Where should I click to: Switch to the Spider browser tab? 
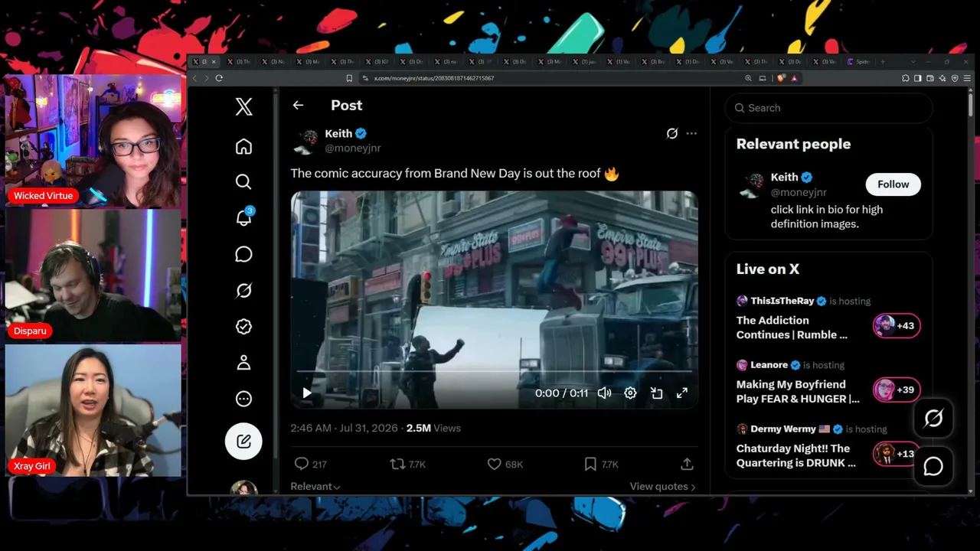pos(859,62)
